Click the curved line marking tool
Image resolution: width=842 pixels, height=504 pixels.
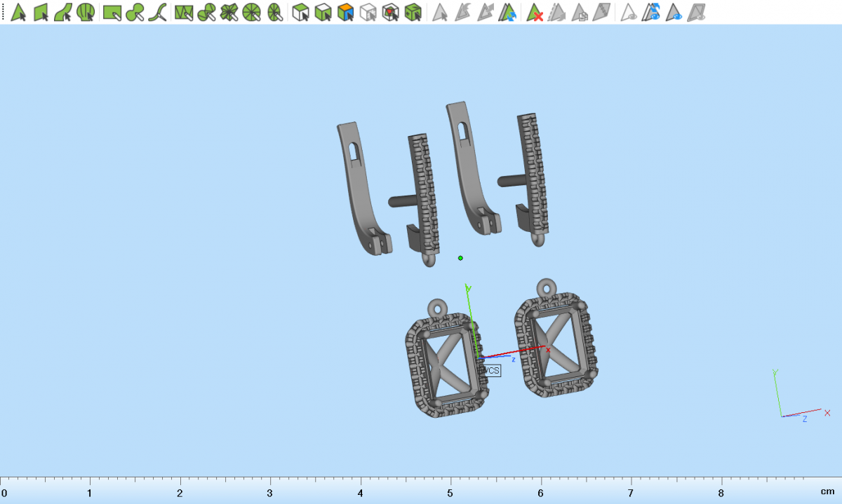click(157, 12)
